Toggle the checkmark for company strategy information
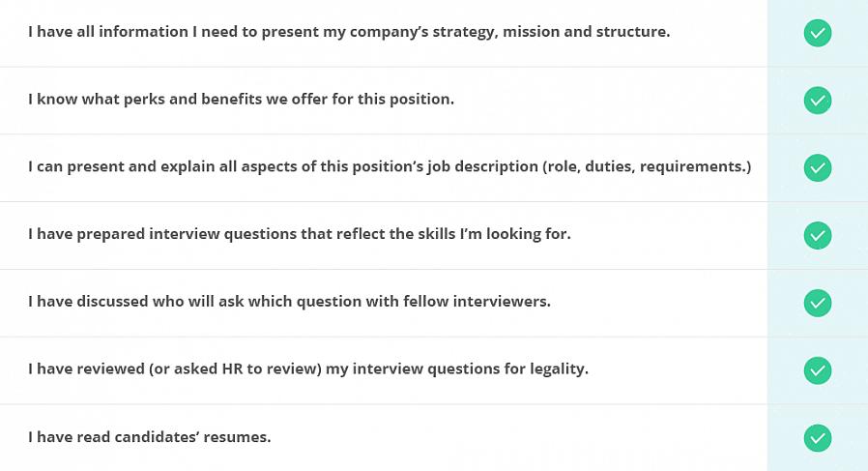Viewport: 868px width, 471px height. tap(818, 33)
